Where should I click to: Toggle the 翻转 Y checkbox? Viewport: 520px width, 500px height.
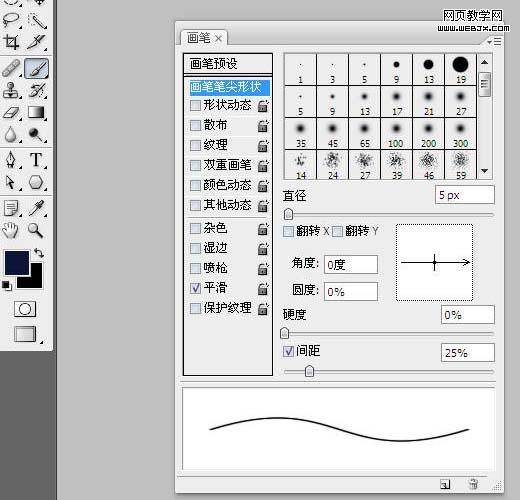click(x=337, y=231)
